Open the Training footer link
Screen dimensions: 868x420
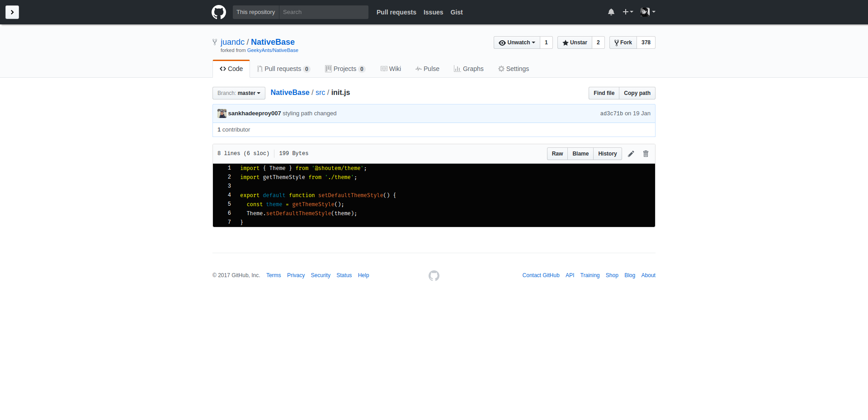(x=590, y=275)
